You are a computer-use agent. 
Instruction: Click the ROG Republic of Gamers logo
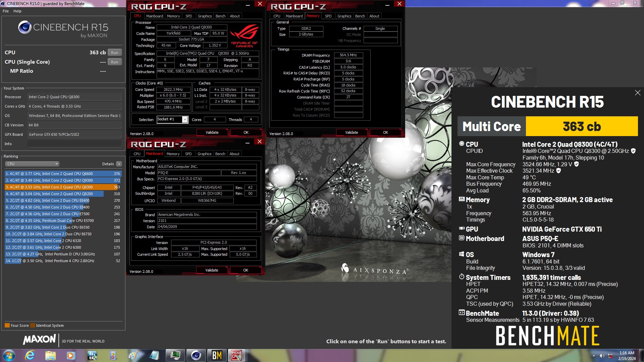pos(245,36)
